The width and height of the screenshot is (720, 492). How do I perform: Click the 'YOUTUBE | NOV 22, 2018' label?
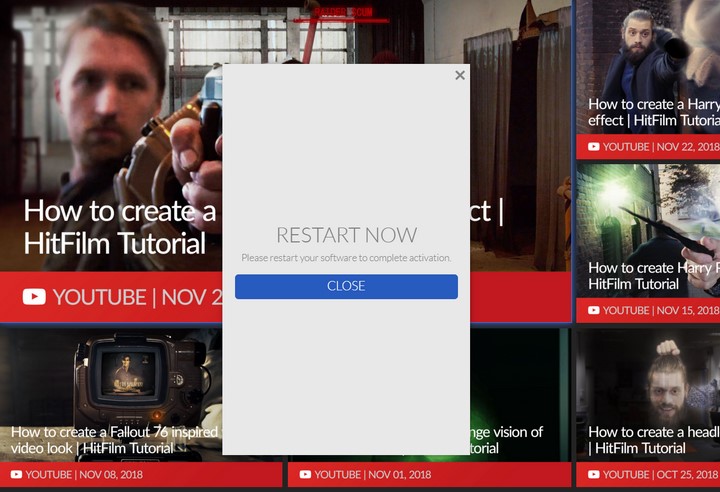pos(661,147)
